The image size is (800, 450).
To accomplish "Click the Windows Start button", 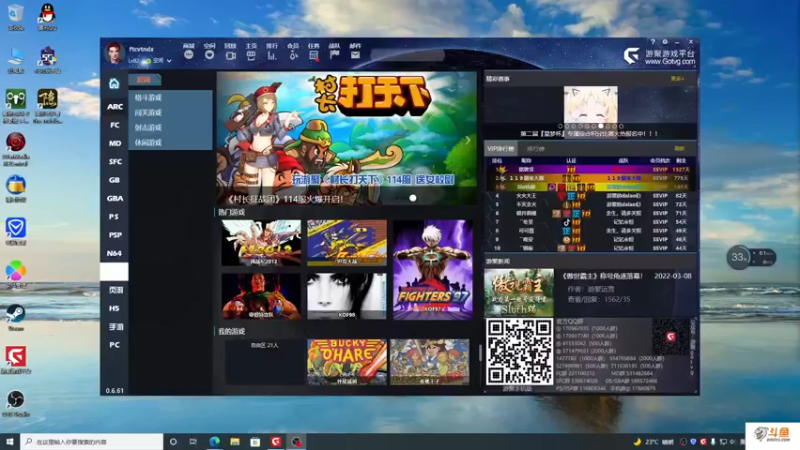I will click(10, 442).
